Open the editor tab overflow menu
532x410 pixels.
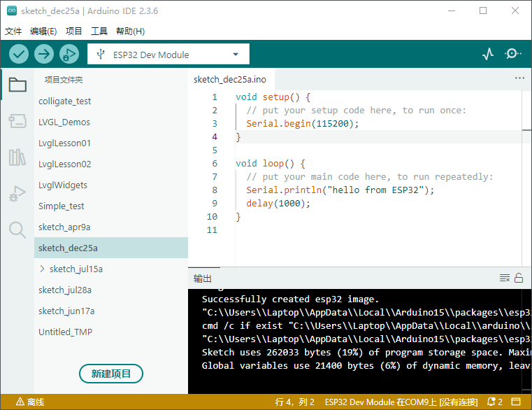tap(519, 78)
